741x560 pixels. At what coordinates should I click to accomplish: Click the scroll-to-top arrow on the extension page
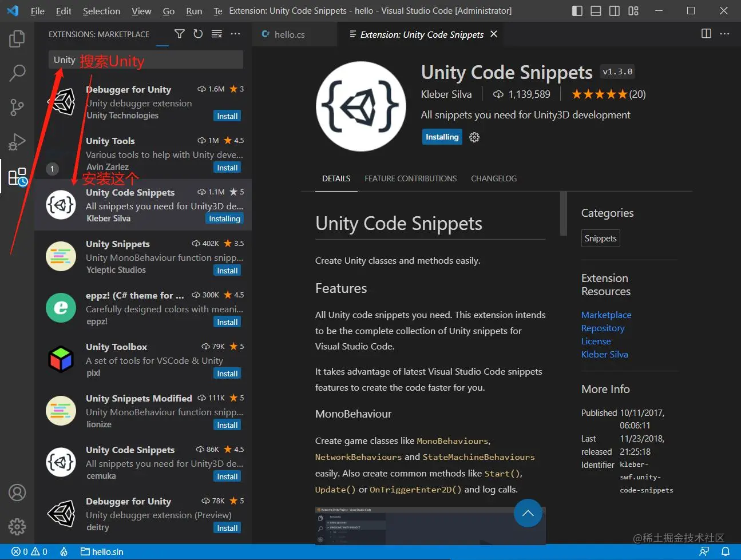tap(528, 513)
